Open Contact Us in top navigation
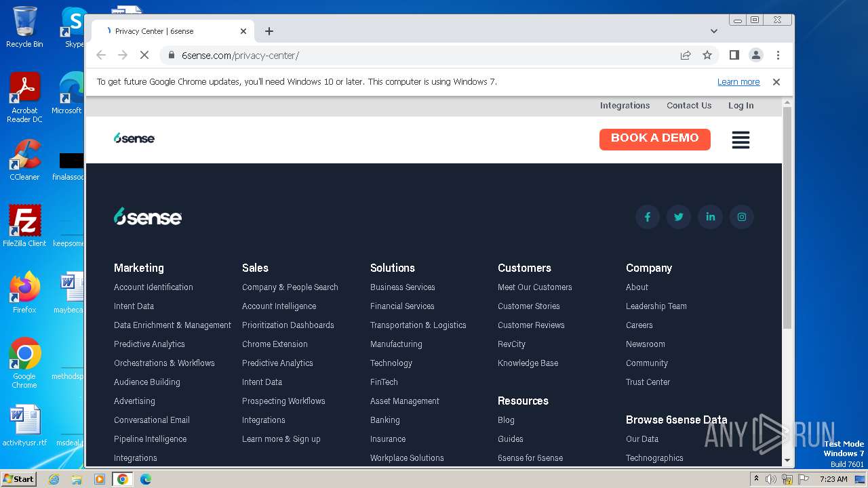The height and width of the screenshot is (488, 868). click(689, 106)
